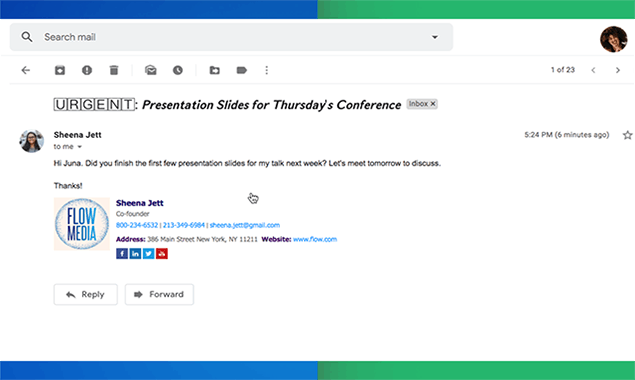This screenshot has width=635, height=380.
Task: Open the sheena.jett@gmail.com email link
Action: (245, 225)
